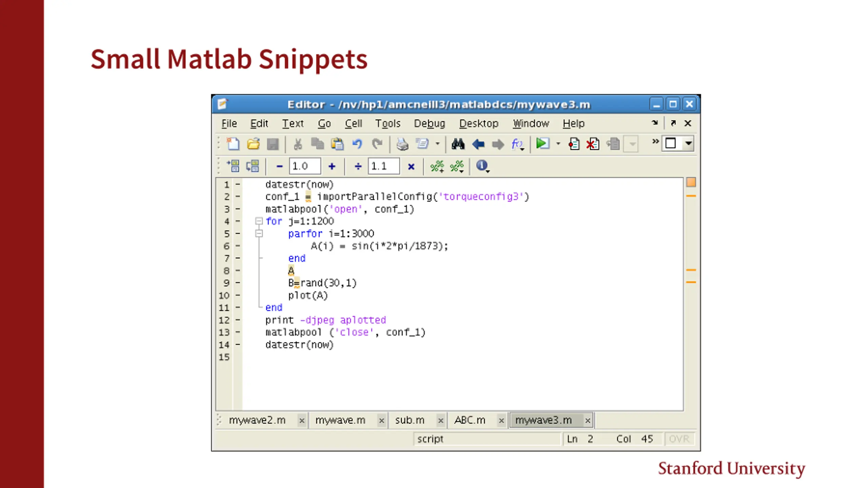Click the binoculars Find icon
Image resolution: width=868 pixels, height=488 pixels.
458,144
